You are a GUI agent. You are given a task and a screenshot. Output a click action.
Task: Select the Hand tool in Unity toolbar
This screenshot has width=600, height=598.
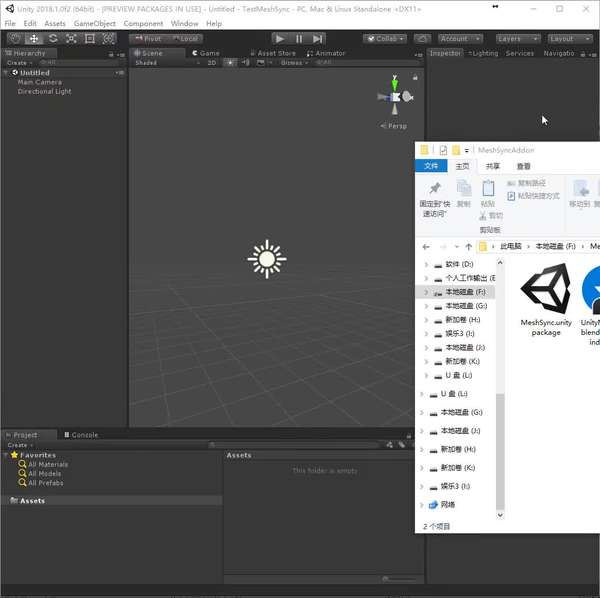15,39
